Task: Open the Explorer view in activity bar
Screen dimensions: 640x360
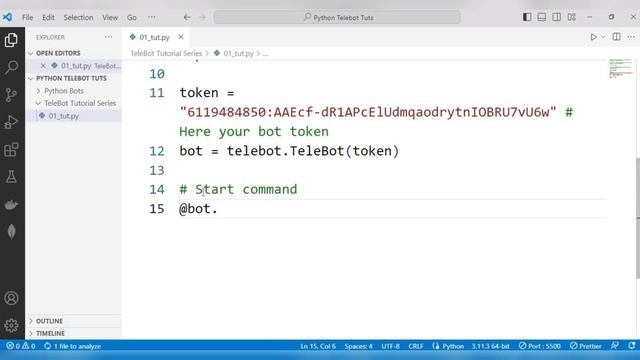Action: pyautogui.click(x=11, y=40)
